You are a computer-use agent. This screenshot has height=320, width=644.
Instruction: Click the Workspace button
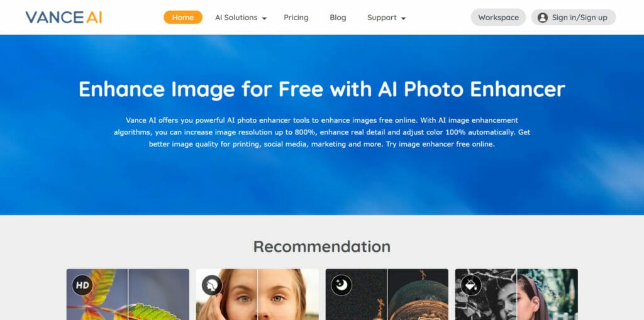[498, 17]
